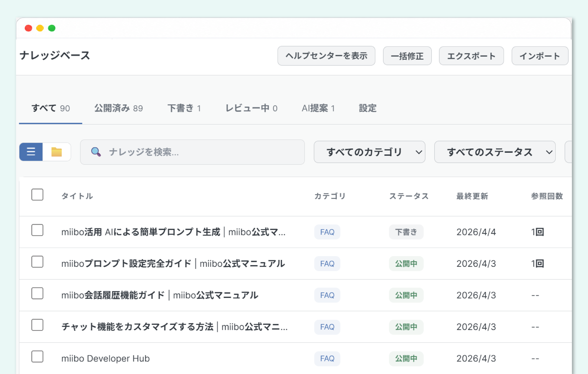Select the 下書き 1 tab
Viewport: 588px width, 374px height.
(184, 108)
